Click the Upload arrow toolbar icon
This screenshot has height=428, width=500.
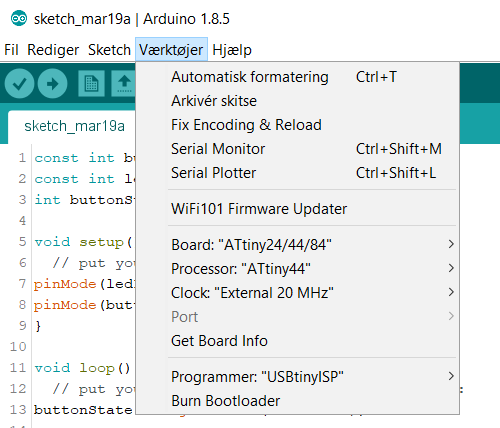coord(53,83)
